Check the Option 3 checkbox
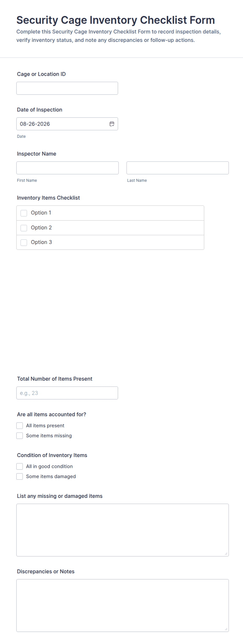Viewport: 243px width, 644px height. pos(24,243)
